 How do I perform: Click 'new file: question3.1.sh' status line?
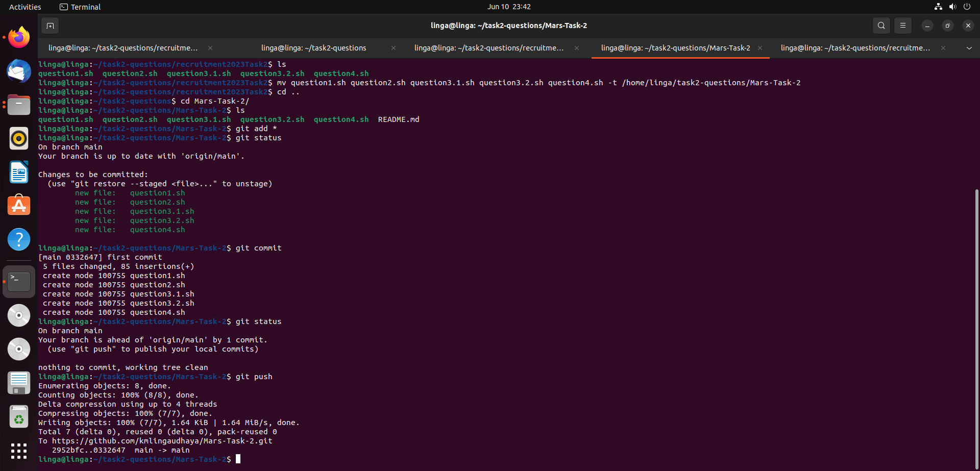click(x=135, y=211)
